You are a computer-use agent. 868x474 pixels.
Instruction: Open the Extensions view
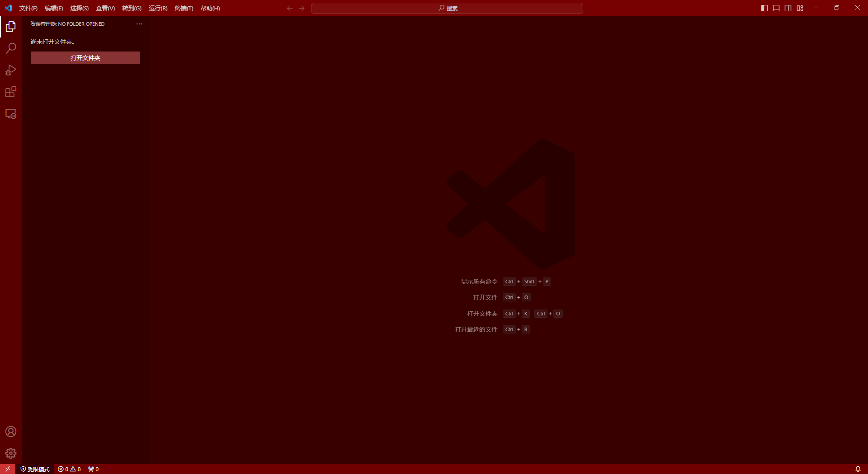(11, 92)
